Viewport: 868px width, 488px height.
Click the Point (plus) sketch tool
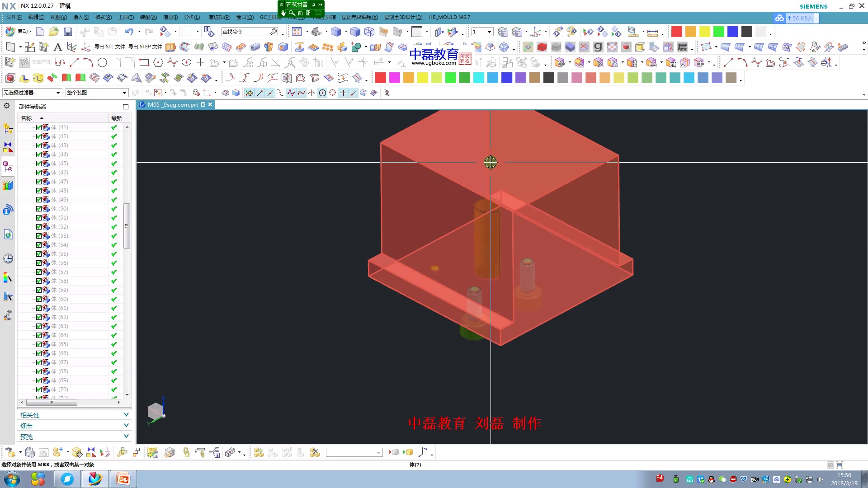click(x=200, y=62)
